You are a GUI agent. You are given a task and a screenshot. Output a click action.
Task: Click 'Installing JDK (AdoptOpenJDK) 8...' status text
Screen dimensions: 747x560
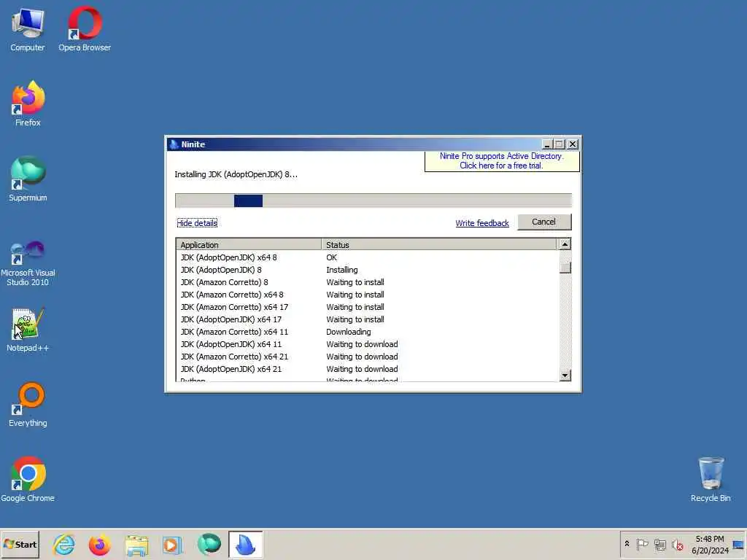pos(236,174)
